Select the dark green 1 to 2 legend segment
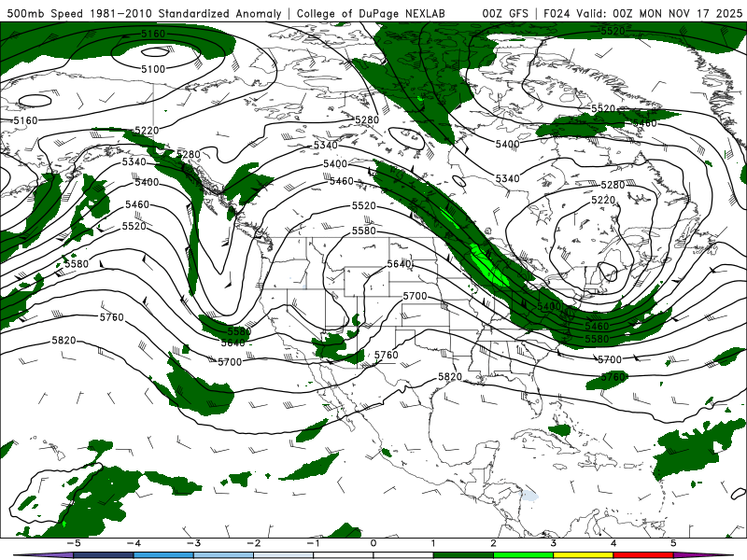This screenshot has height=560, width=747. (463, 555)
